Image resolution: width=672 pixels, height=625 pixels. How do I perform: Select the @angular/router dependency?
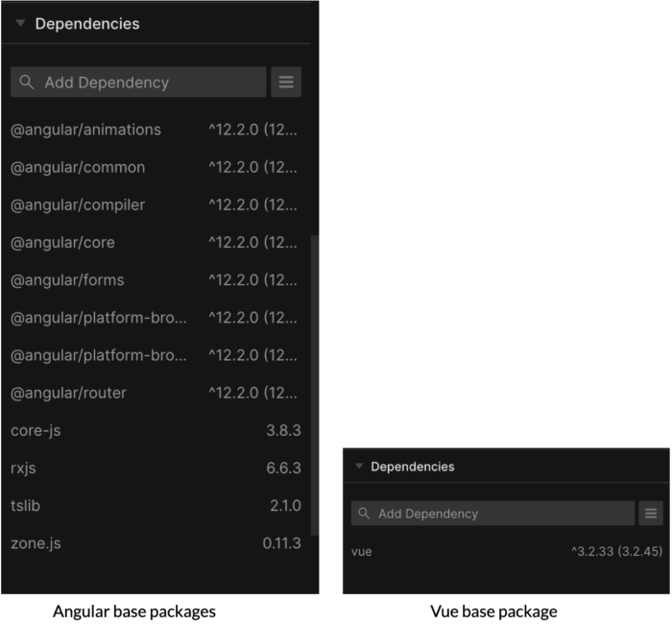coord(69,393)
